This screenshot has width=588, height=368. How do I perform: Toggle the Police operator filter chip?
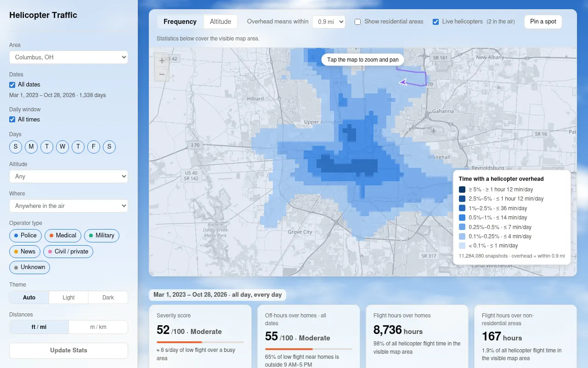[25, 236]
